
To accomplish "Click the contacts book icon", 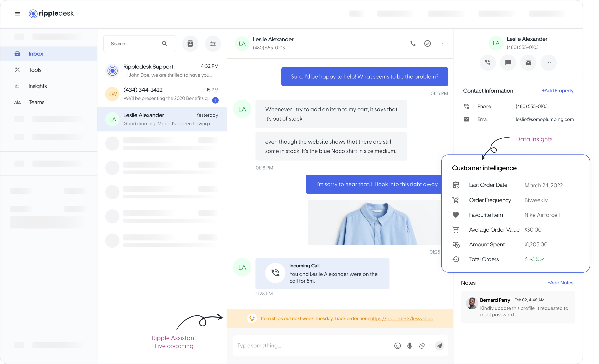I will [190, 44].
